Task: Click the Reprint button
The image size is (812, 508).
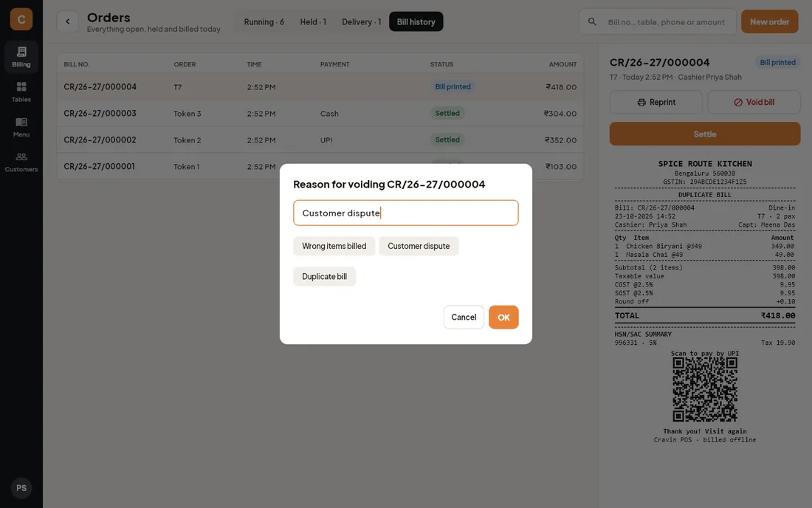Action: point(656,102)
